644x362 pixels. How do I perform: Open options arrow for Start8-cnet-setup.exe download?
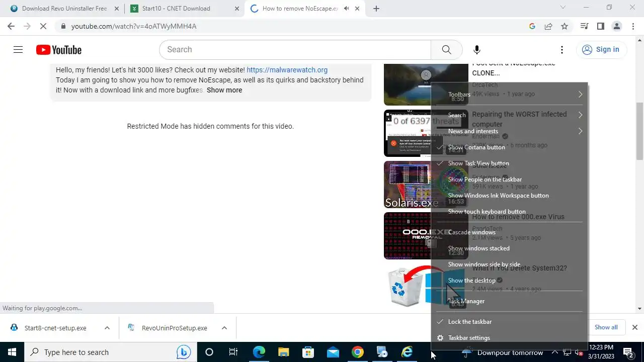[x=107, y=328]
